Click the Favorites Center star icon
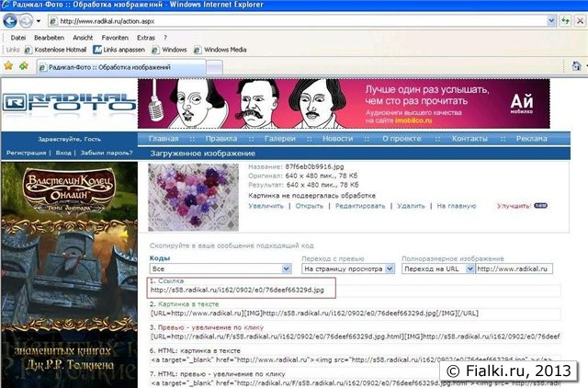The image size is (588, 388). (x=8, y=66)
